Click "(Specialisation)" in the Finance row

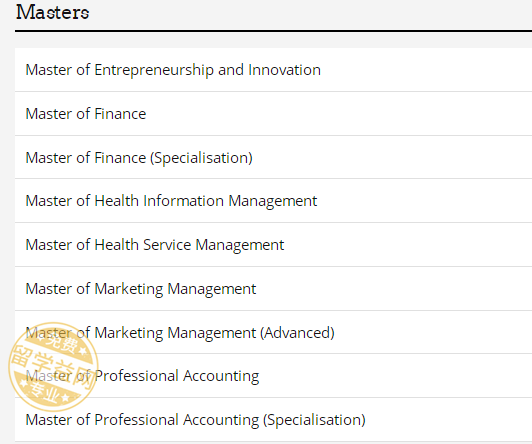click(x=201, y=158)
